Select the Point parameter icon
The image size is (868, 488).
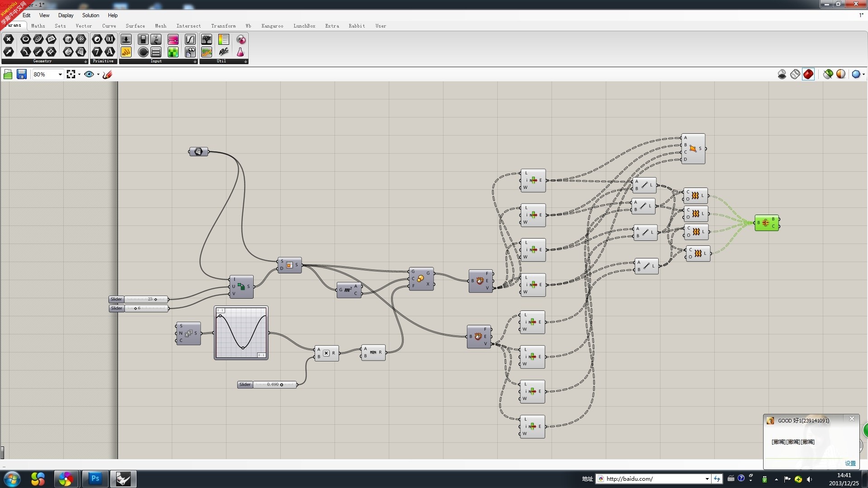coord(9,39)
